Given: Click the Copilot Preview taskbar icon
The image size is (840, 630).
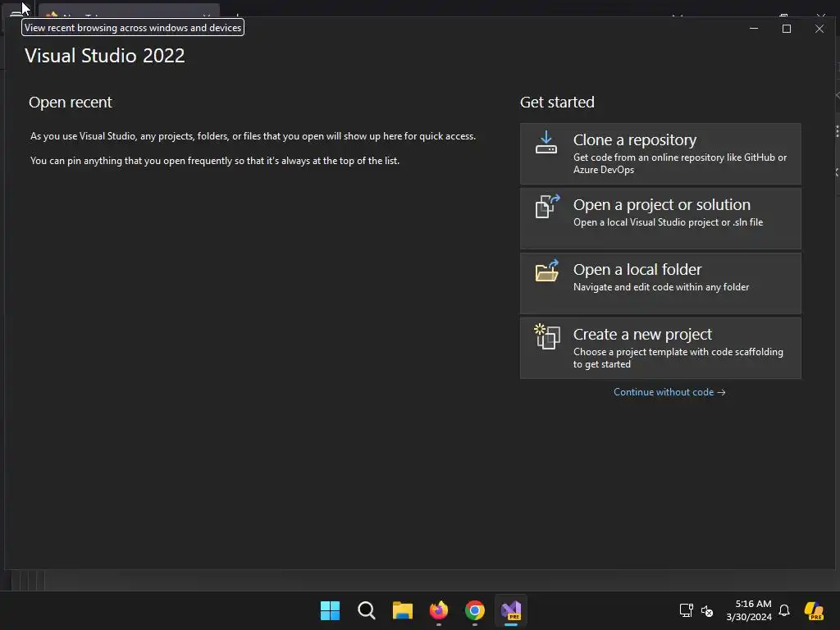Looking at the screenshot, I should tap(815, 610).
